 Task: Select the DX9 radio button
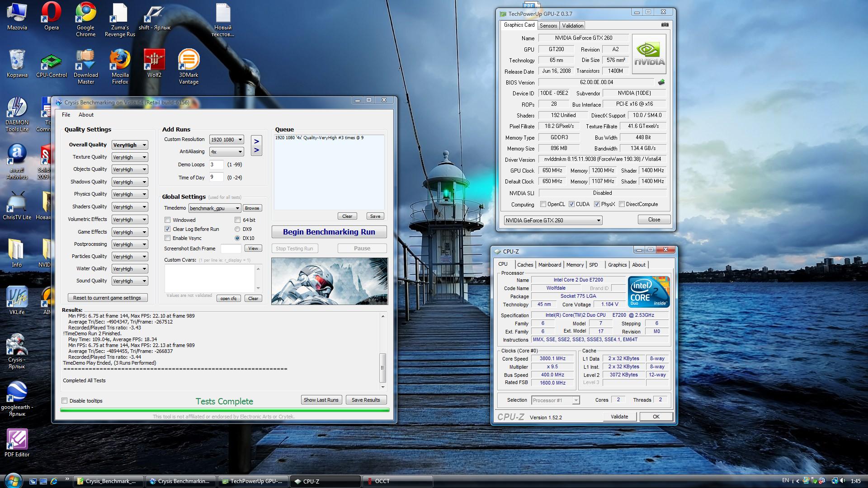[237, 229]
